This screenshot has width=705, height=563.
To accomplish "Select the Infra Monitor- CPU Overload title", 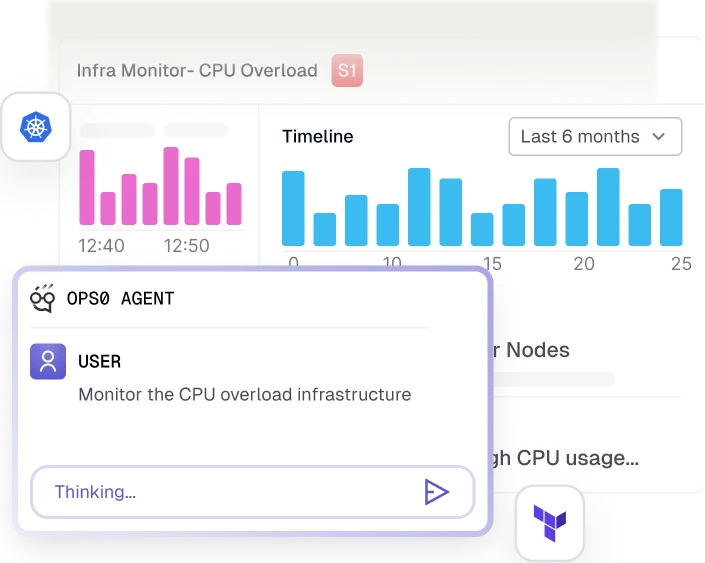I will (197, 71).
